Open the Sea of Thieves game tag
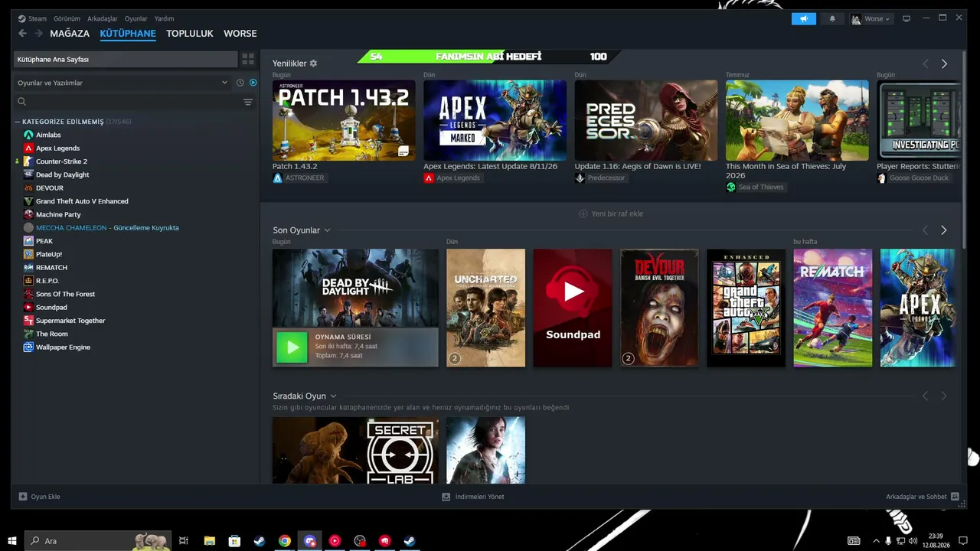This screenshot has width=980, height=551. click(755, 187)
